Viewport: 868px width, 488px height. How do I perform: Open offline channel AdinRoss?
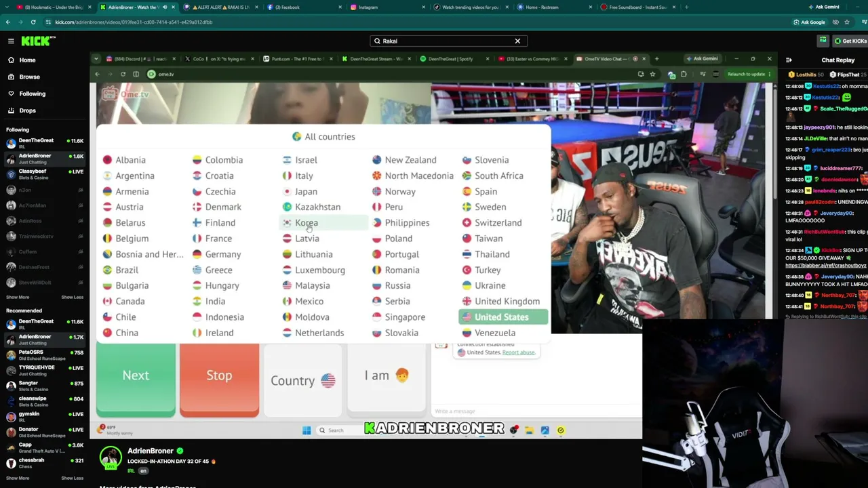[x=44, y=221]
